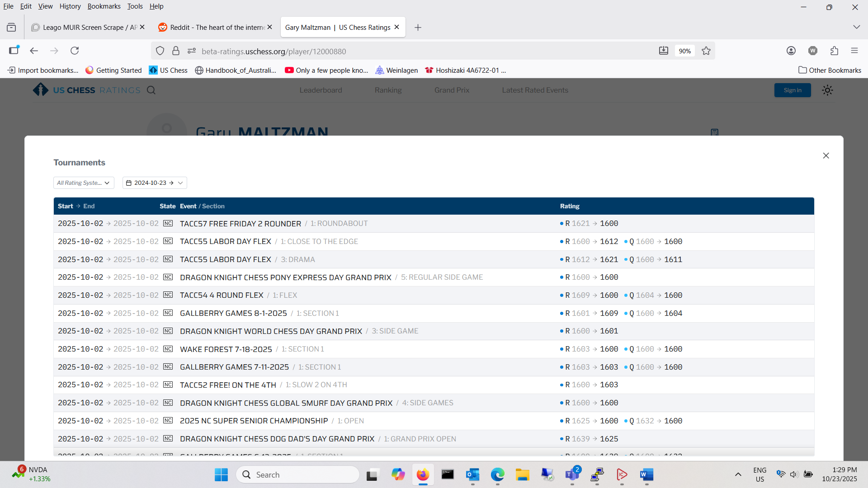Image resolution: width=868 pixels, height=488 pixels.
Task: Reload the current page
Action: coord(75,51)
